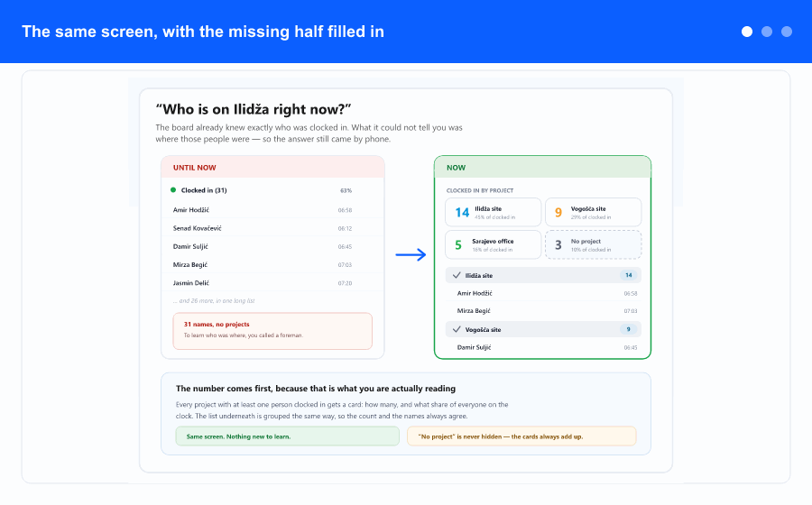This screenshot has width=812, height=505.
Task: Select the first slide indicator dot
Action: (747, 32)
